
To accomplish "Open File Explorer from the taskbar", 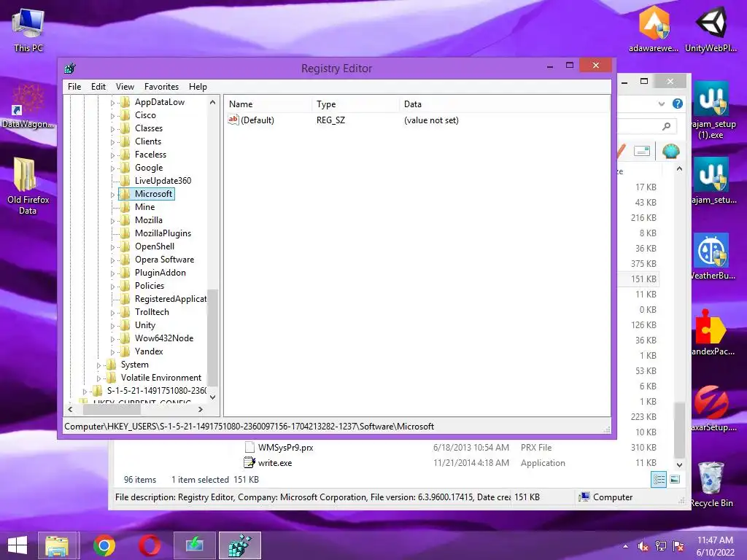I will click(x=57, y=545).
